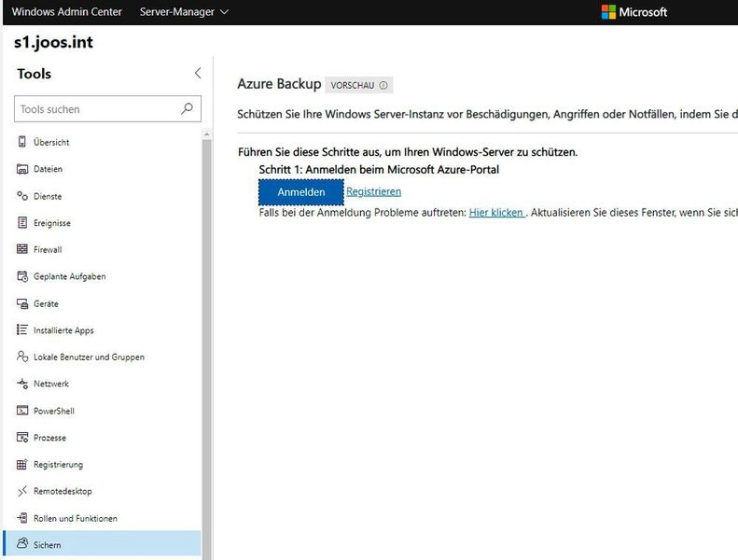
Task: Open the Installierte Apps list icon
Action: pyautogui.click(x=22, y=329)
